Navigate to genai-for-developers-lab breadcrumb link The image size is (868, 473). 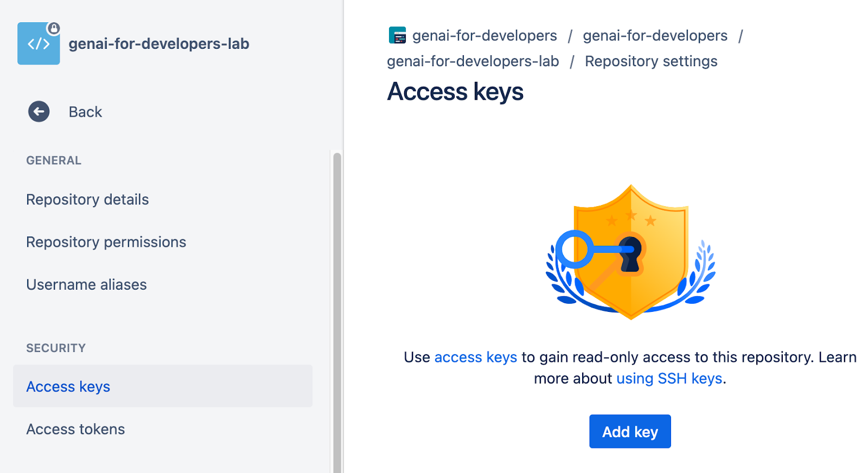[473, 61]
